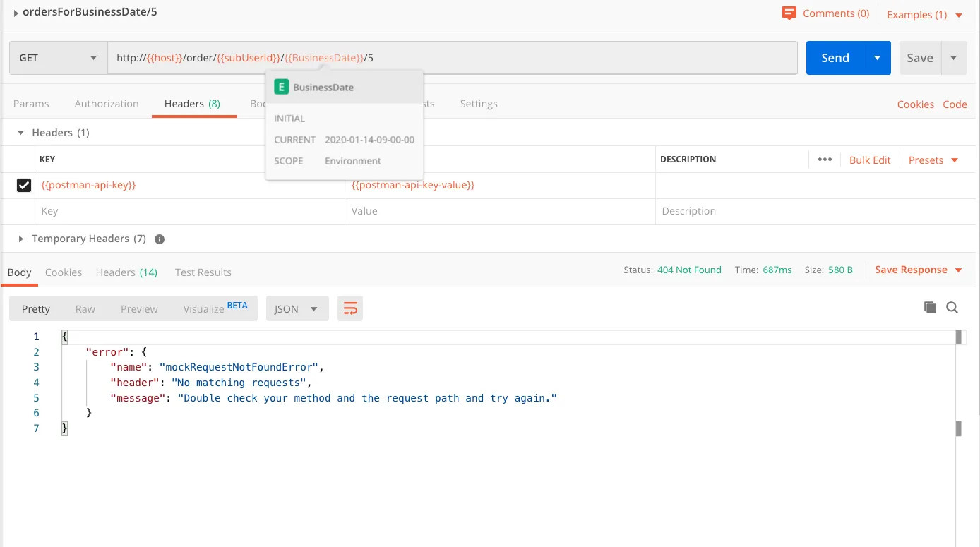The height and width of the screenshot is (547, 980).
Task: Select the request Headers (8) tab
Action: click(192, 104)
